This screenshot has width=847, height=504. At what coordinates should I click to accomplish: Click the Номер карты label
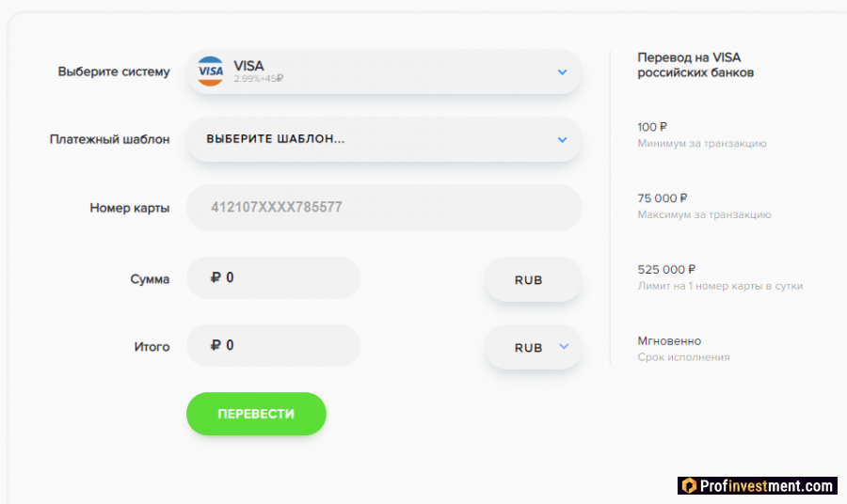click(x=130, y=208)
